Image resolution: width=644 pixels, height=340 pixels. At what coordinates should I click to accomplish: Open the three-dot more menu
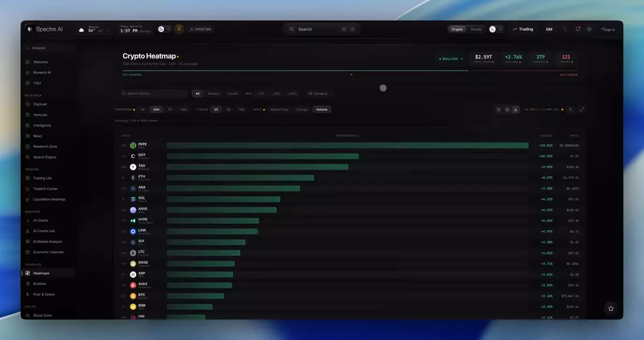[x=565, y=29]
